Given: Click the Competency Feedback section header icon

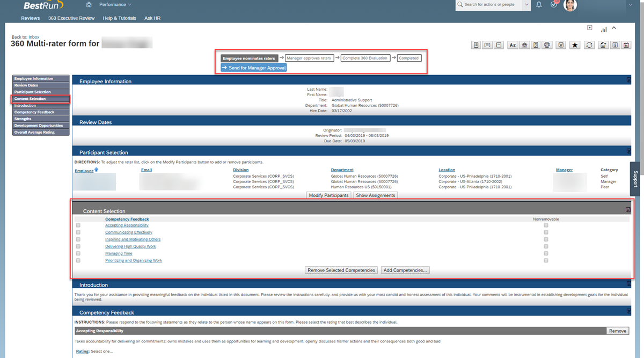Looking at the screenshot, I should [x=628, y=311].
